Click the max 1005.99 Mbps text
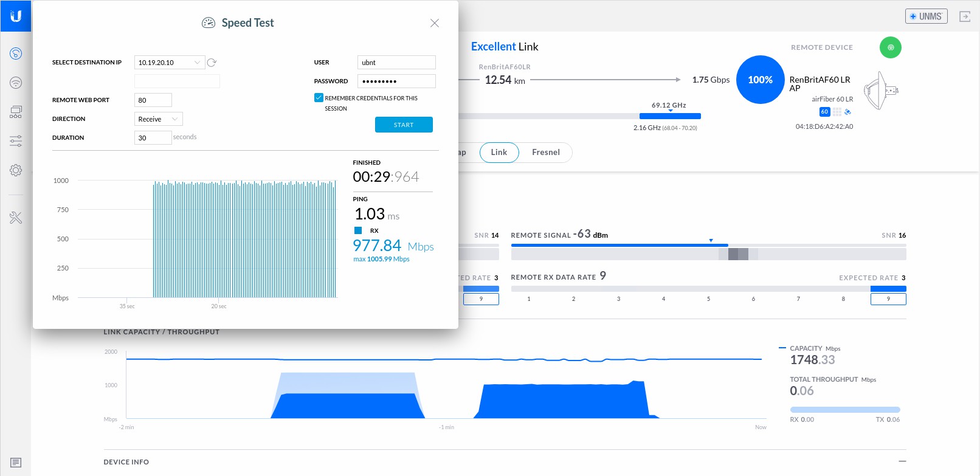Image resolution: width=980 pixels, height=476 pixels. tap(381, 259)
